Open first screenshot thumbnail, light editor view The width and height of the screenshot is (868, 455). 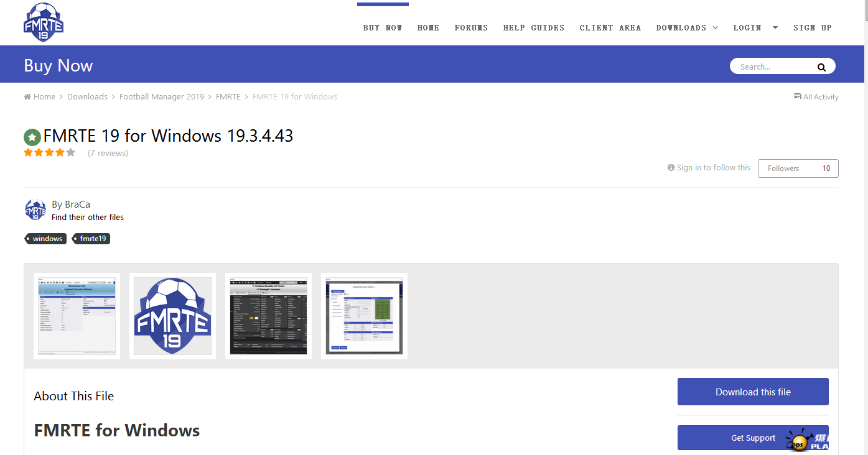[x=77, y=316]
